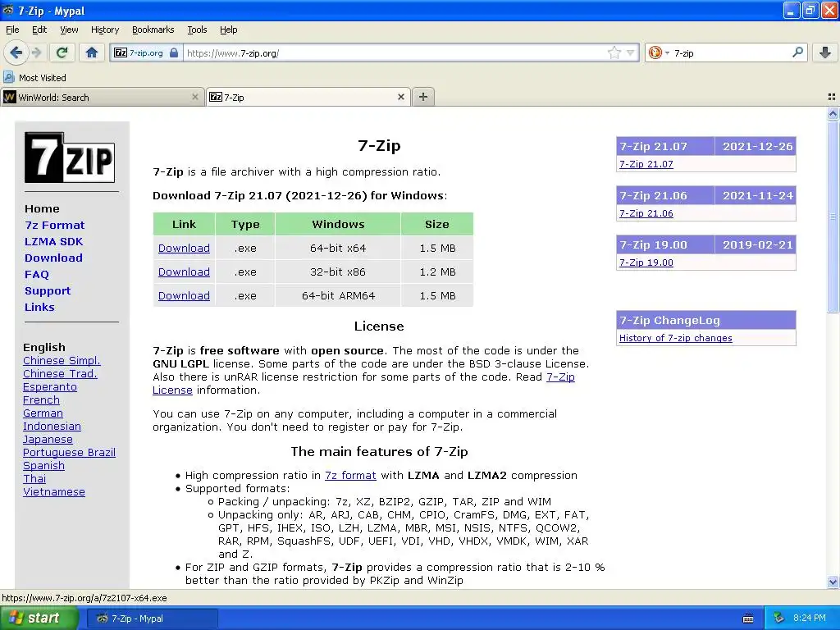
Task: Click the tab groups grid icon
Action: coord(832,97)
